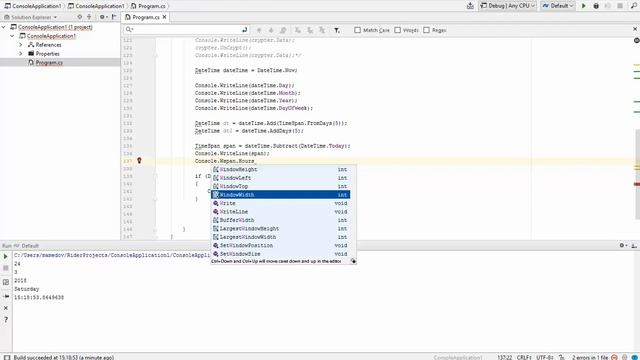The width and height of the screenshot is (640, 360).
Task: Expand the References node
Action: click(x=21, y=45)
